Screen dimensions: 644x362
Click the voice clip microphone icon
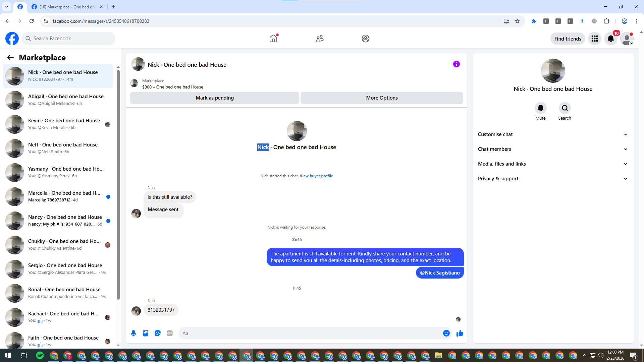(133, 333)
